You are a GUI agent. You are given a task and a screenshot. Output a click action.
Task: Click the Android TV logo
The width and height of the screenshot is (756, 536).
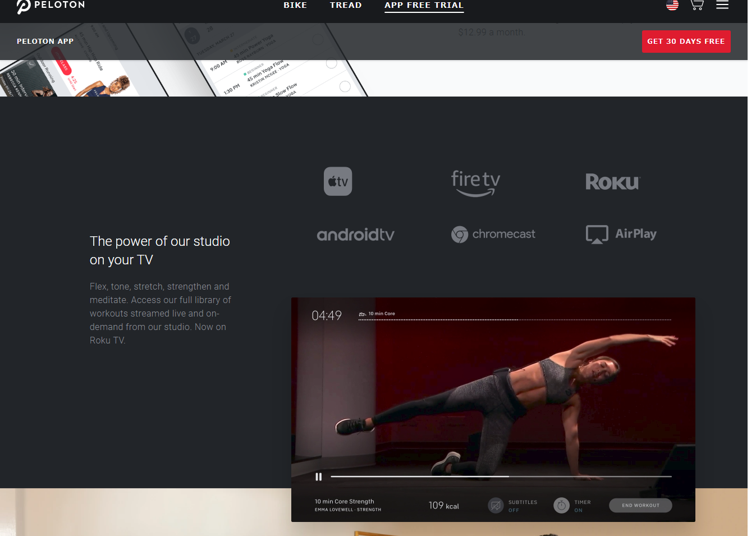(x=356, y=234)
